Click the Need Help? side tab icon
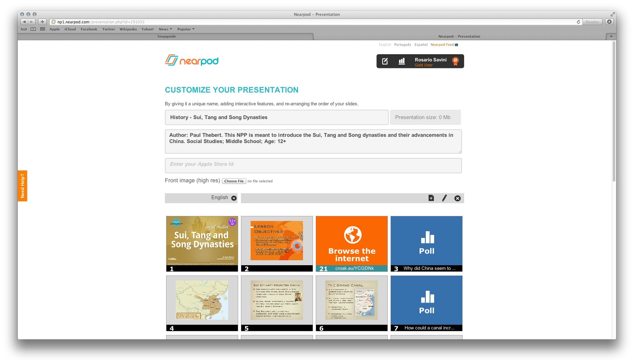This screenshot has height=364, width=634. (23, 185)
